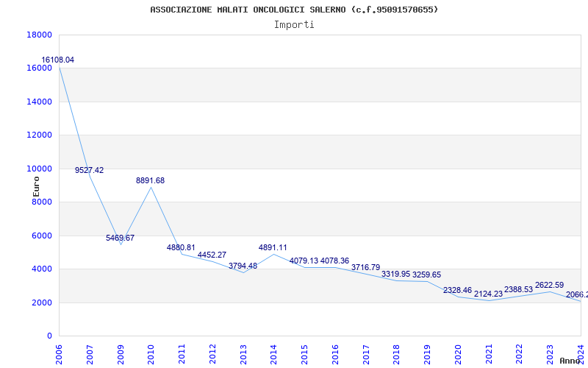Click the Euro y-axis title
The width and height of the screenshot is (588, 368).
[x=36, y=187]
